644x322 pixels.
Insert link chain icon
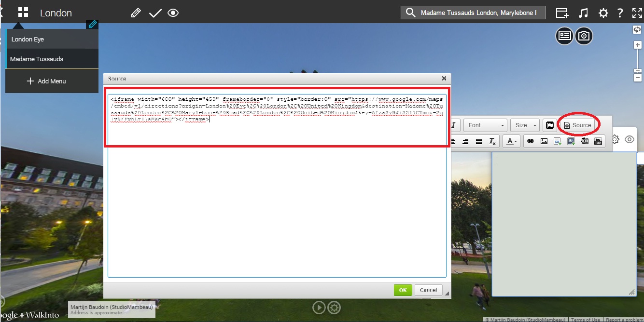(x=531, y=141)
